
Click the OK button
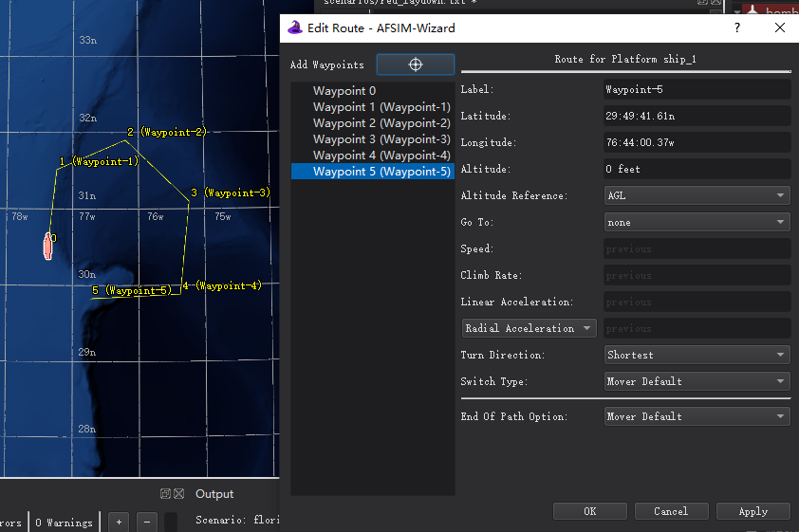click(x=589, y=511)
